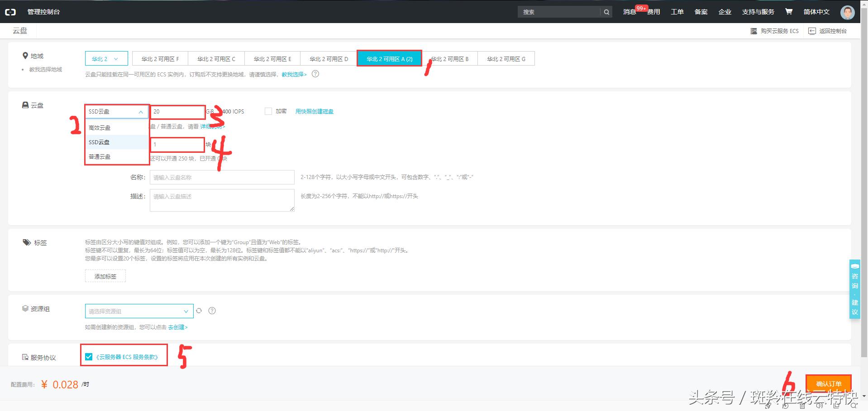Viewport: 868px width, 411px height.
Task: Open the 教我选择> link
Action: pyautogui.click(x=294, y=74)
